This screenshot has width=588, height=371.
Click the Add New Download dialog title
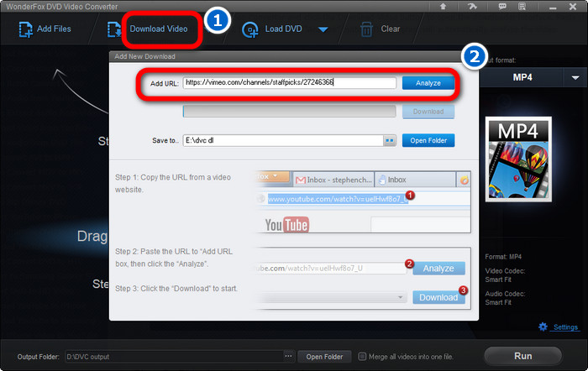coord(144,56)
